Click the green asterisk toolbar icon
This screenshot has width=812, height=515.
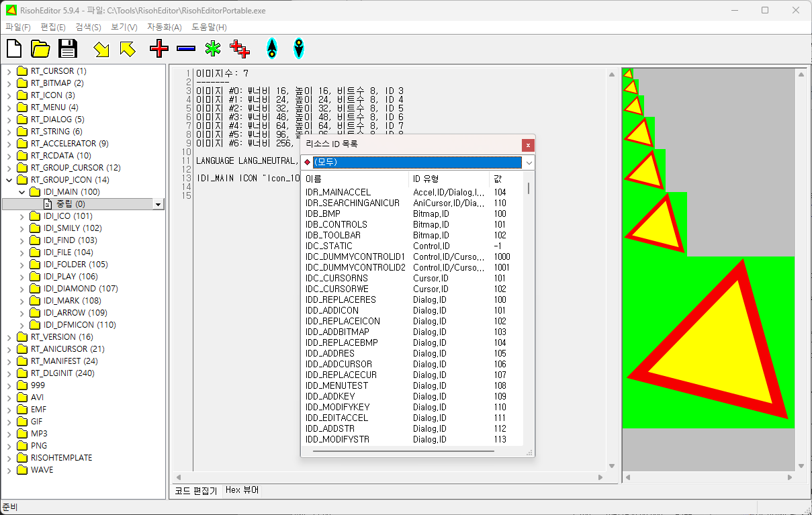point(213,48)
